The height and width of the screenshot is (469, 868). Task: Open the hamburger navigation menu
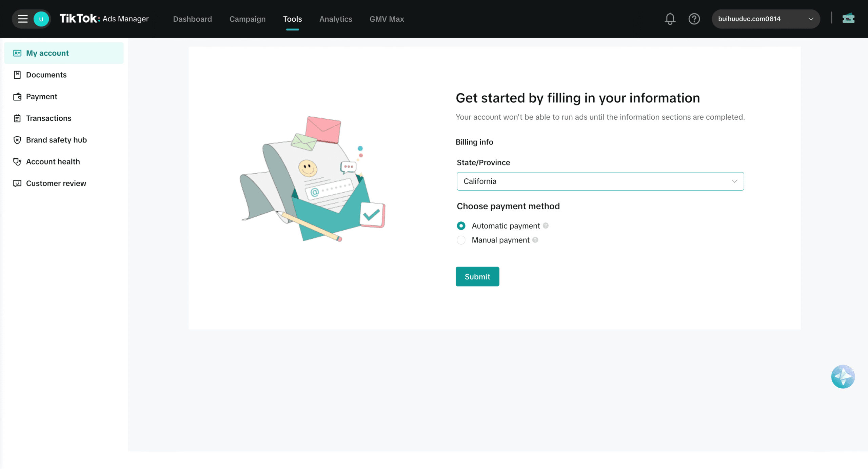(23, 19)
